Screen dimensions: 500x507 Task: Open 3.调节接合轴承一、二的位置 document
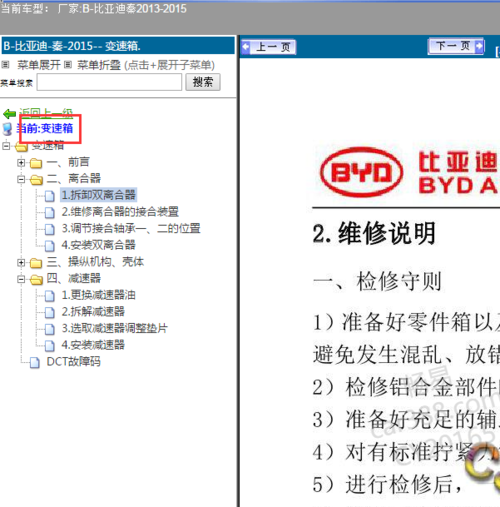131,228
